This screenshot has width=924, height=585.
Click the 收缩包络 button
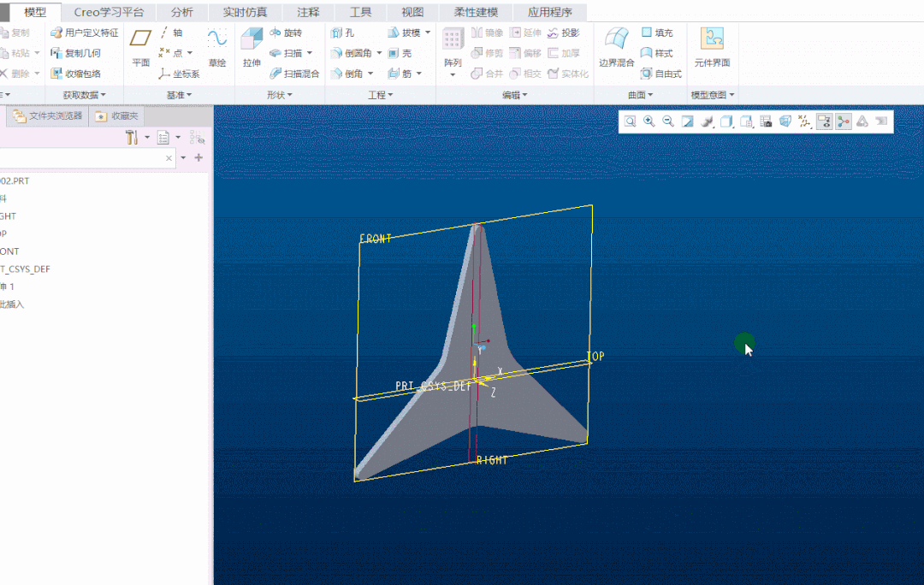point(75,74)
